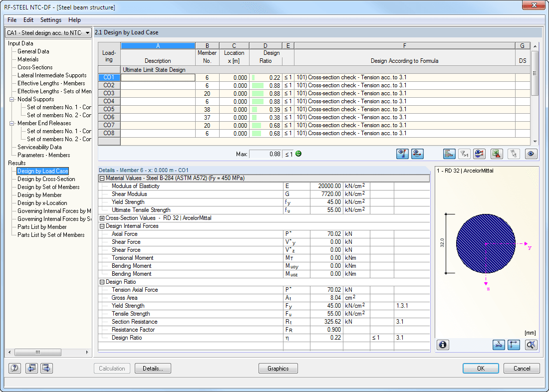The width and height of the screenshot is (549, 392).
Task: Open the Settings menu
Action: tap(50, 20)
